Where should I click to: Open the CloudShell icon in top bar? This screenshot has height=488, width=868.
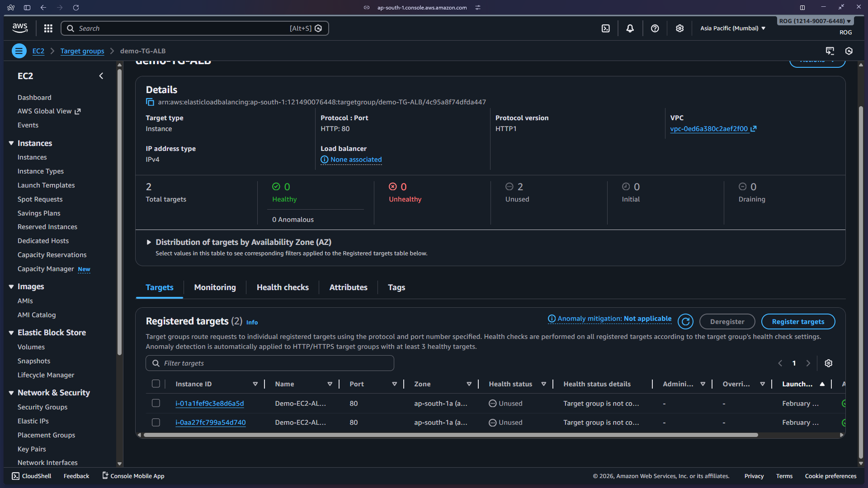click(606, 28)
